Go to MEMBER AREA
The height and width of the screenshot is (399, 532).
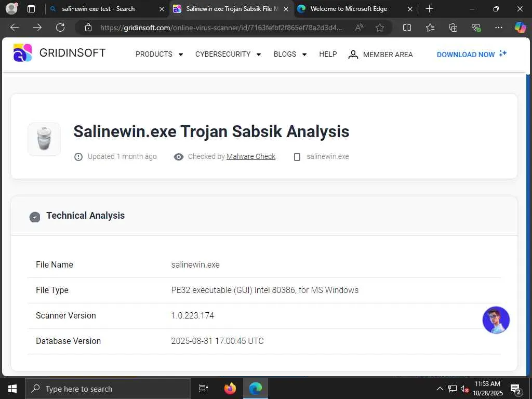(380, 54)
